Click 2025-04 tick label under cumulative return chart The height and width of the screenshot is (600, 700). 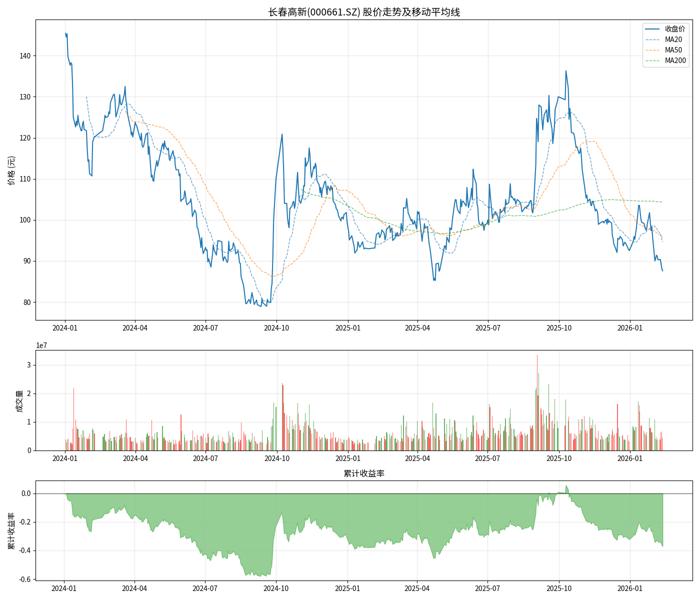pyautogui.click(x=417, y=588)
